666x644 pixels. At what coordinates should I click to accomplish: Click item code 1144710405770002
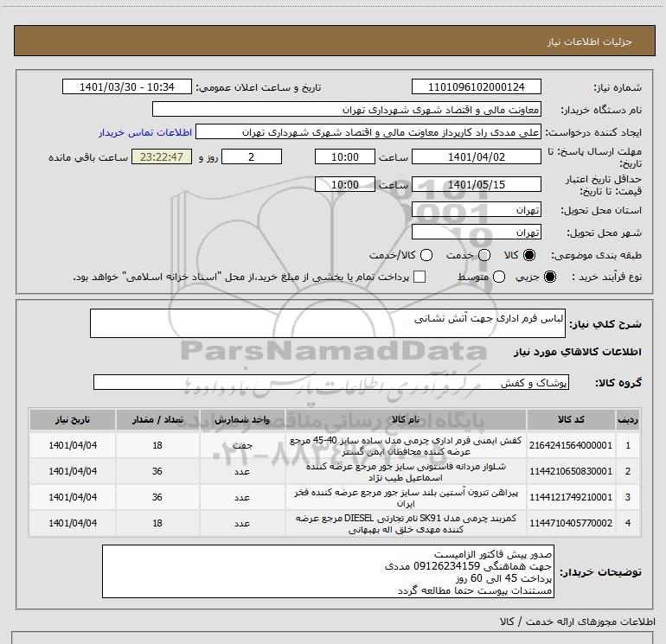(x=571, y=523)
